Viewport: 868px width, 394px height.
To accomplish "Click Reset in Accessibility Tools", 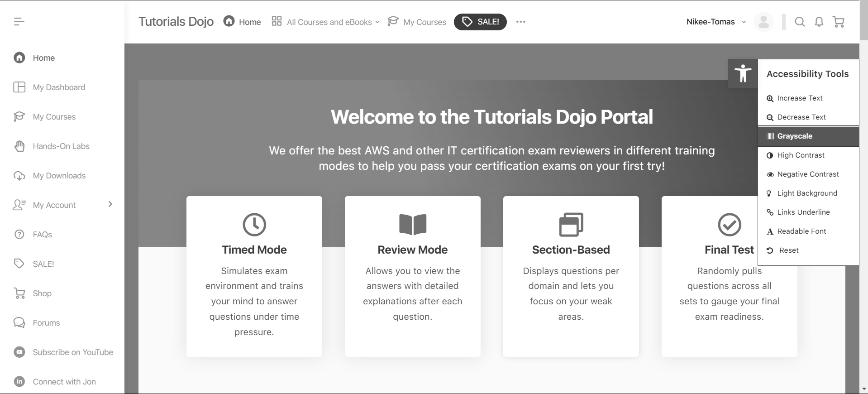I will (788, 250).
